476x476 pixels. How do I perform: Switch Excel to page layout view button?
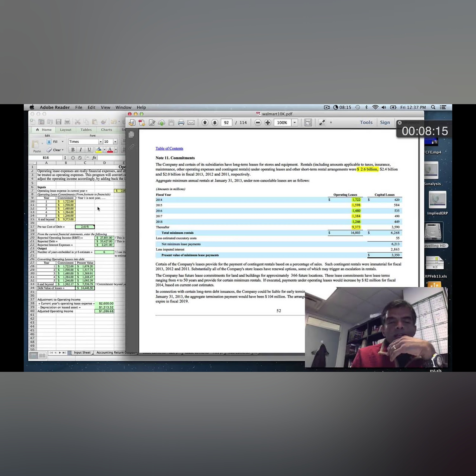(x=42, y=355)
